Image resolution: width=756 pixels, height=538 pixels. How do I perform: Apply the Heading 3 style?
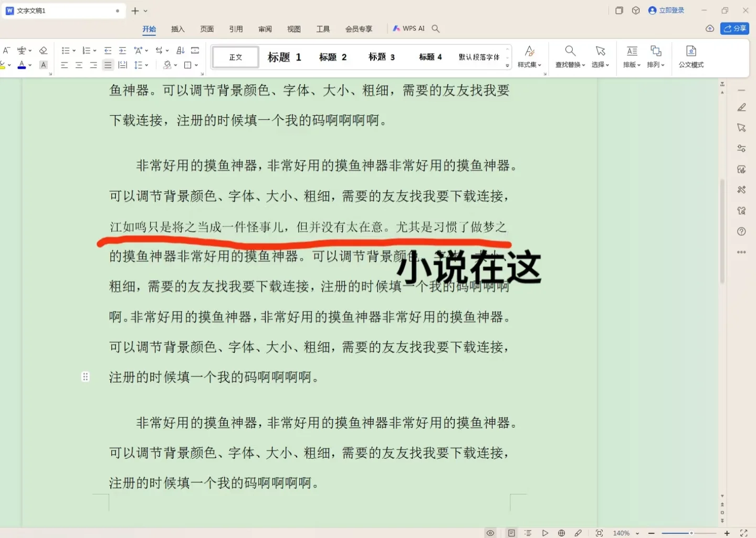(382, 57)
